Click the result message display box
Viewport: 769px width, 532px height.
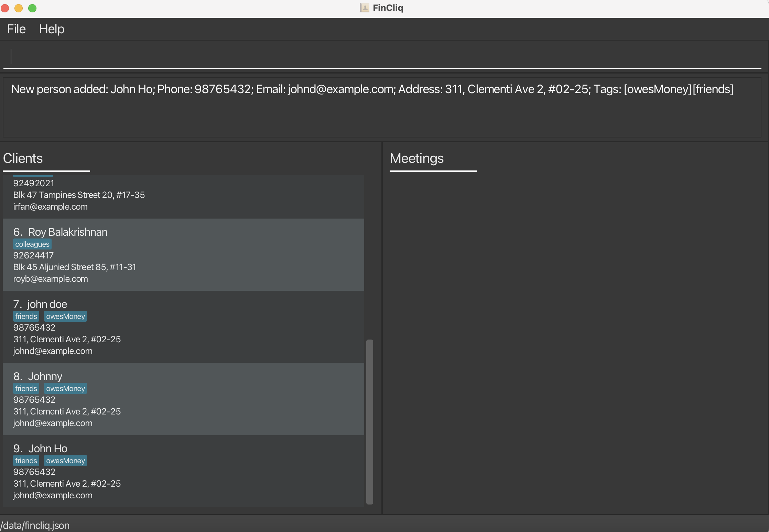[x=382, y=107]
